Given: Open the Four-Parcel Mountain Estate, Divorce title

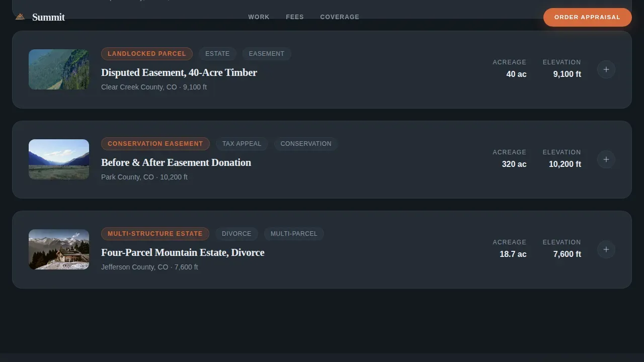Looking at the screenshot, I should 183,252.
